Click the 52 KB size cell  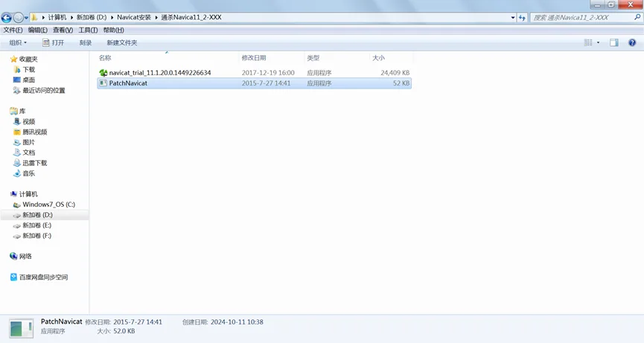coord(401,83)
